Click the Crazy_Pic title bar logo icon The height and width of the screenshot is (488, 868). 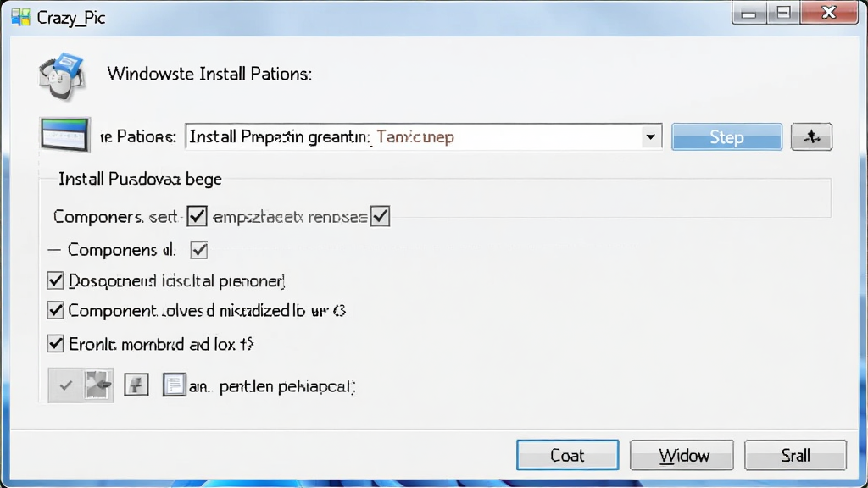pos(20,17)
